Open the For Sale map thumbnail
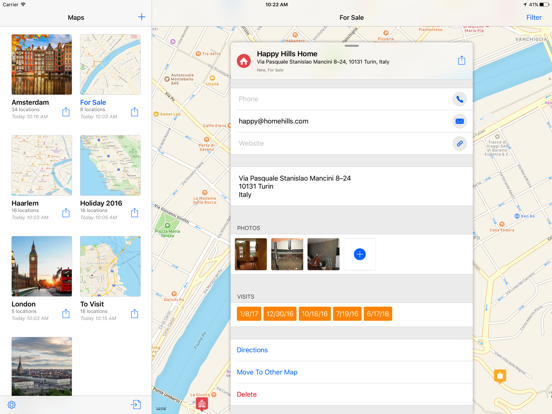Viewport: 552px width, 414px height. click(x=110, y=64)
